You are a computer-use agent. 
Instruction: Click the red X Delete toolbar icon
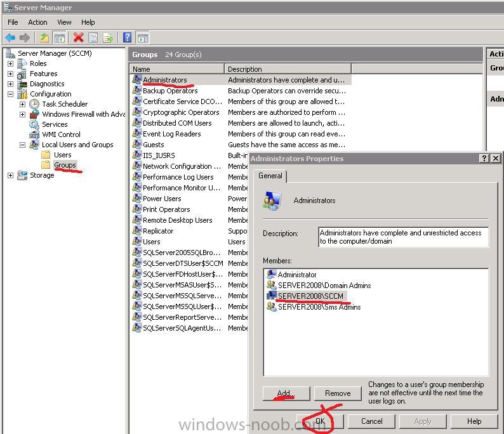point(78,37)
